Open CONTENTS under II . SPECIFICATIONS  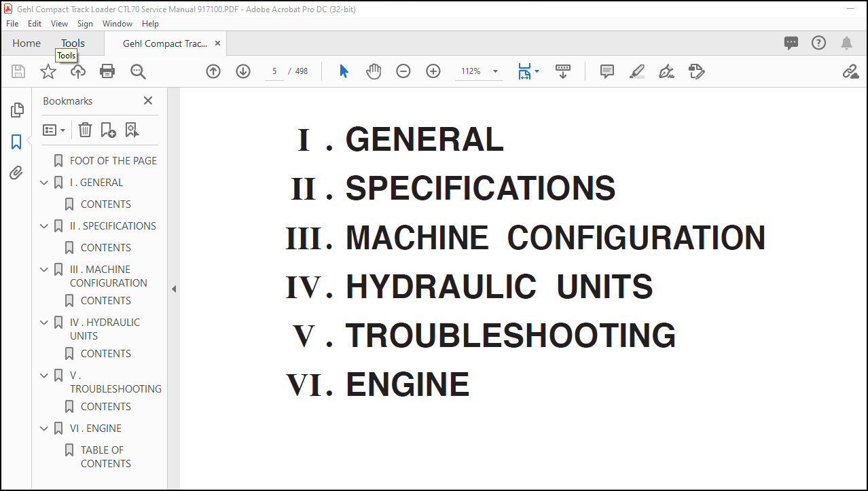106,248
